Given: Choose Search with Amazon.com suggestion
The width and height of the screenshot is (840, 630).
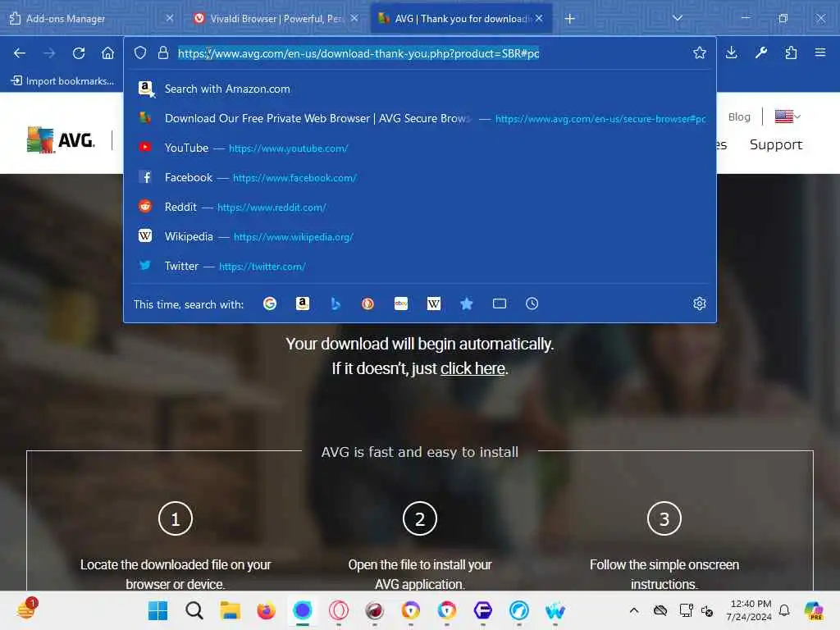Looking at the screenshot, I should pos(420,89).
